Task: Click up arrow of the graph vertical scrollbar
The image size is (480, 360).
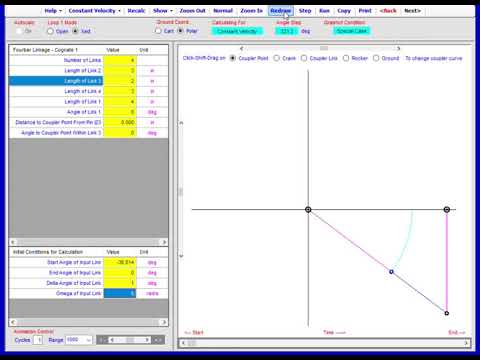Action: [181, 123]
